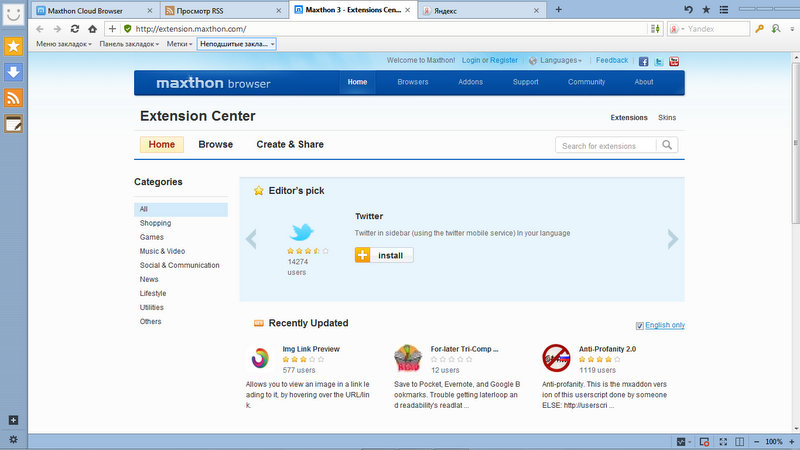Screen dimensions: 800x450
Task: Reopen closed tab with the undo arrow
Action: (688, 10)
